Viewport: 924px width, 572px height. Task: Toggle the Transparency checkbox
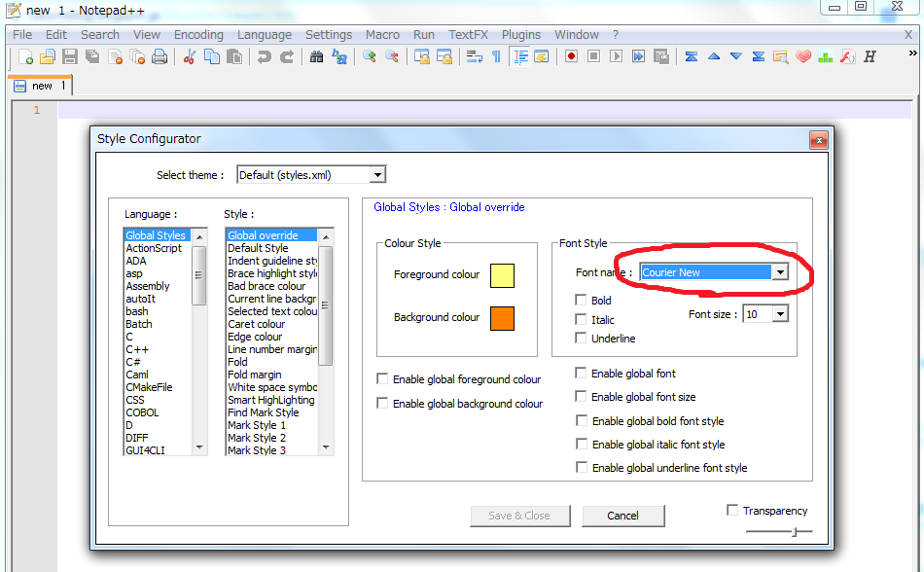tap(732, 510)
